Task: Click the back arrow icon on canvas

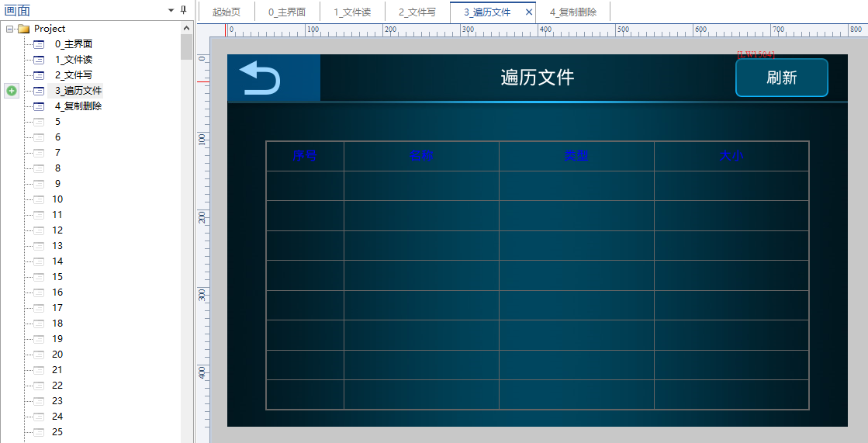Action: tap(260, 78)
